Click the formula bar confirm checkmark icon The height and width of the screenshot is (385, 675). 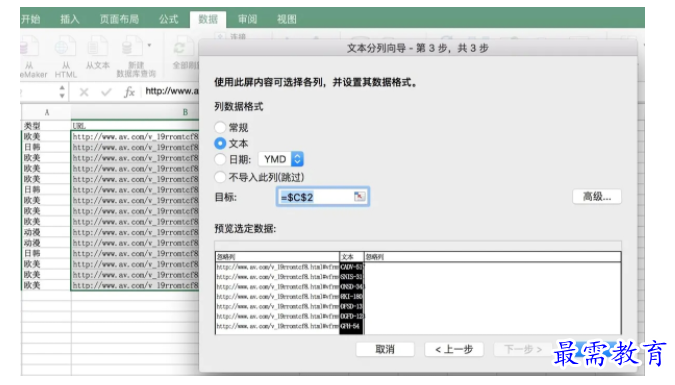coord(106,92)
